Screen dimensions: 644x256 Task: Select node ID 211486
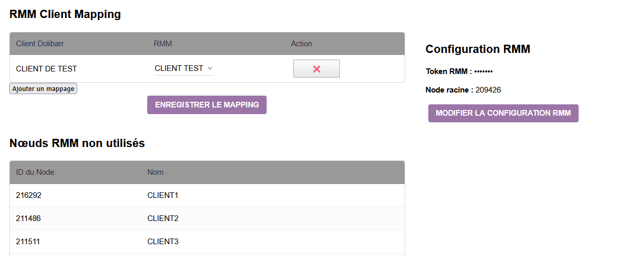coord(28,218)
